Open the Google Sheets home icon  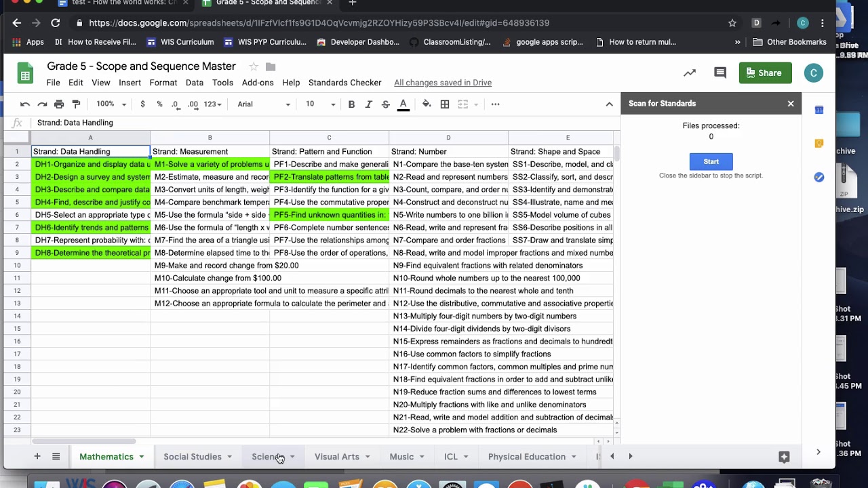pos(25,74)
